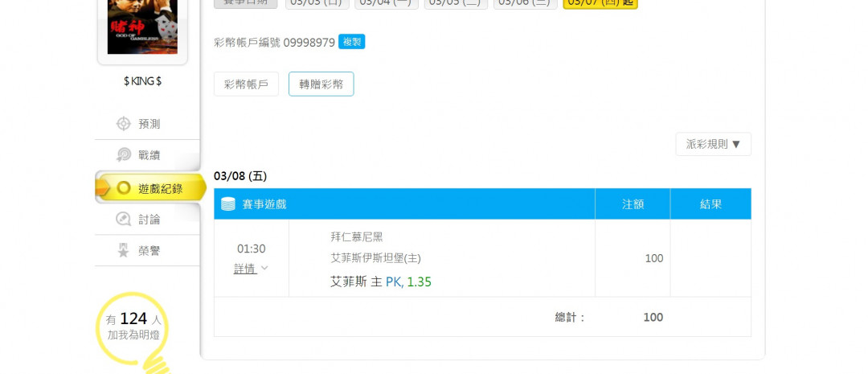Click the yellow 遊戲紀錄 coin icon
Screen dimensions: 868x374
pos(124,188)
